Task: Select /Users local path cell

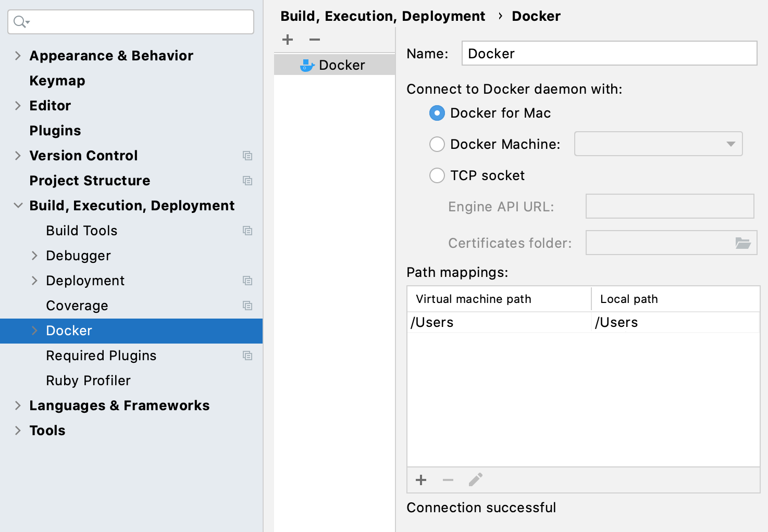Action: pyautogui.click(x=676, y=322)
